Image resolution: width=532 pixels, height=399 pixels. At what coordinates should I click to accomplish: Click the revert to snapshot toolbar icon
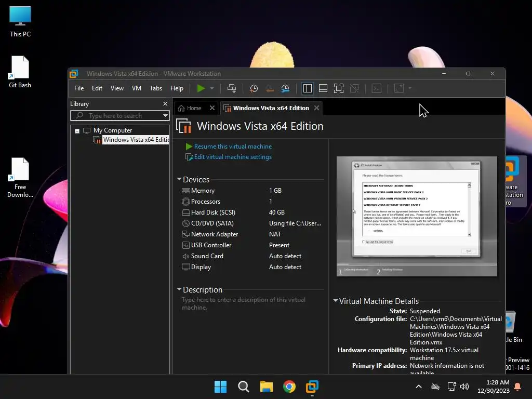(270, 88)
